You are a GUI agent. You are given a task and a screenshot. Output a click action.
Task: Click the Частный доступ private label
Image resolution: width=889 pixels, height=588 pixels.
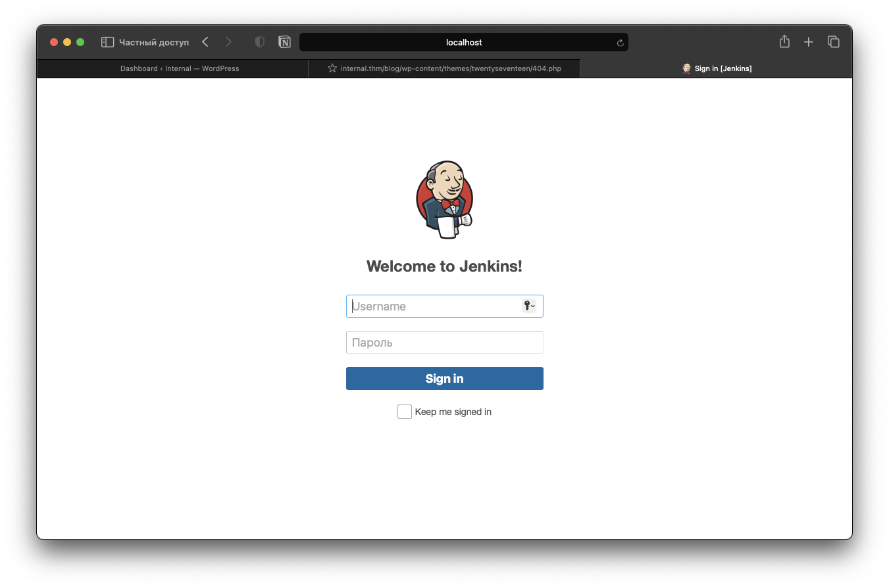pyautogui.click(x=153, y=42)
